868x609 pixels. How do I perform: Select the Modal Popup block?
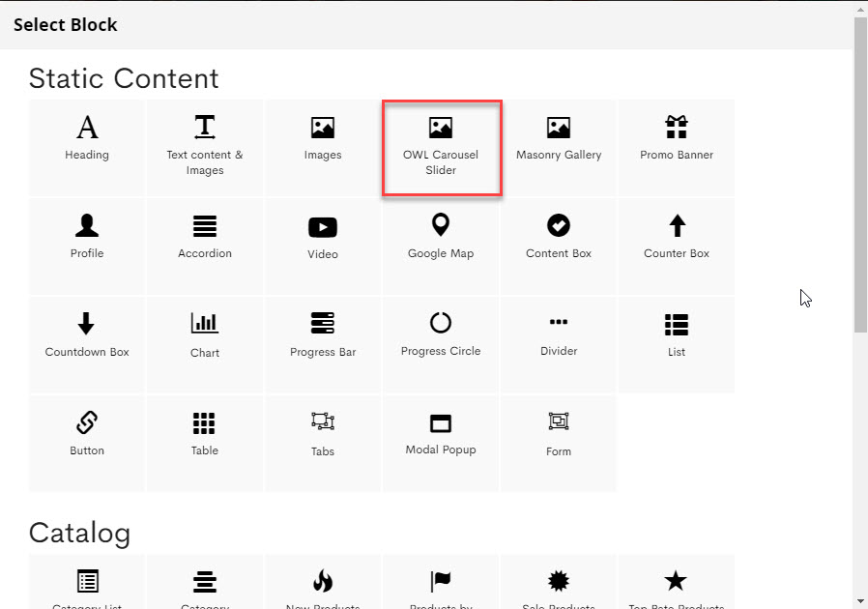tap(441, 444)
